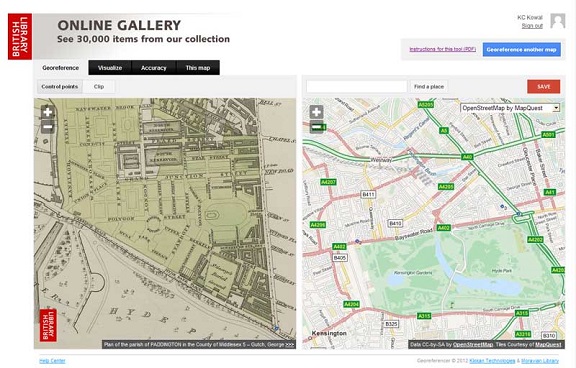
Task: Toggle the Control points mode
Action: click(x=60, y=87)
